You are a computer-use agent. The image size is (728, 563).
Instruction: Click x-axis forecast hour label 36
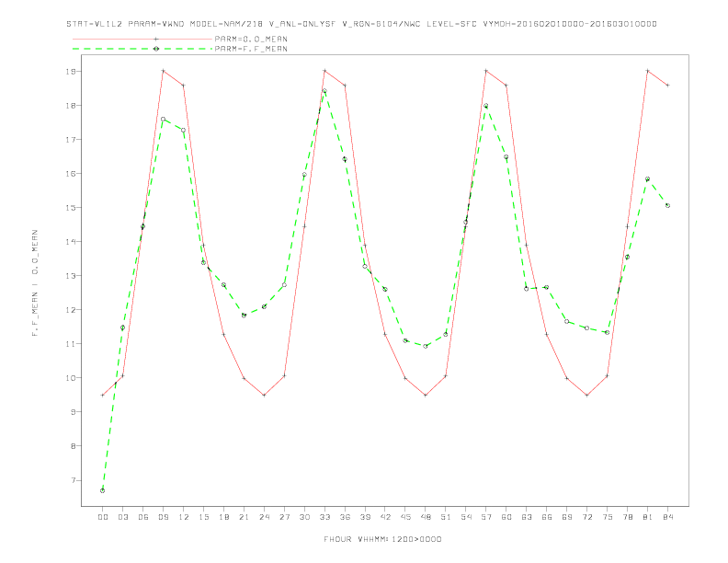[x=345, y=517]
